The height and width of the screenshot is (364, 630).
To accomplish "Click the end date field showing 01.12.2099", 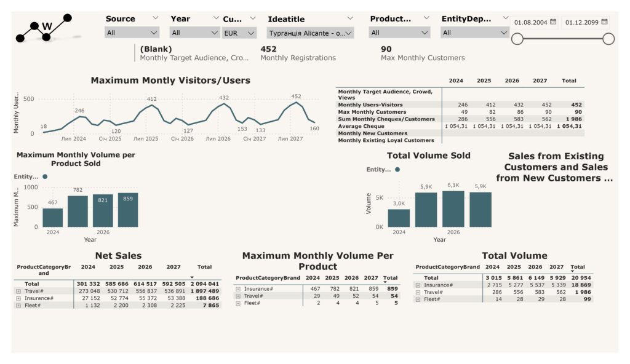I will pyautogui.click(x=580, y=22).
